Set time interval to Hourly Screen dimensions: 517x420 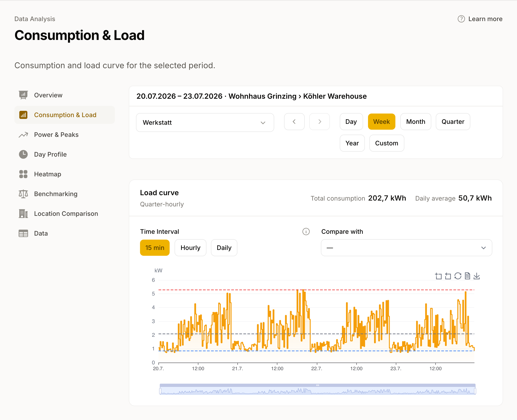tap(190, 248)
